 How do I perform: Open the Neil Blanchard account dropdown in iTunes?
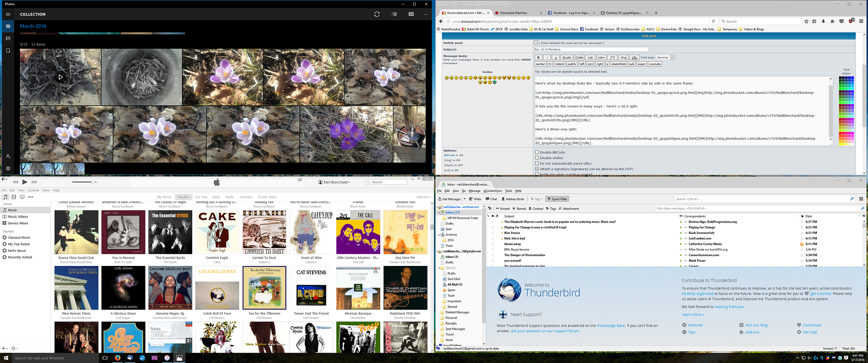pyautogui.click(x=335, y=182)
